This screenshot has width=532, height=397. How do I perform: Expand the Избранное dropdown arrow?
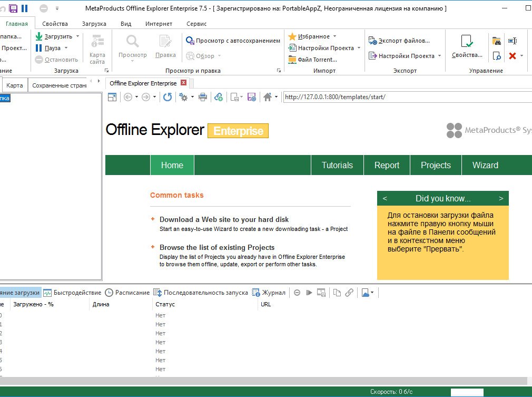(x=335, y=36)
